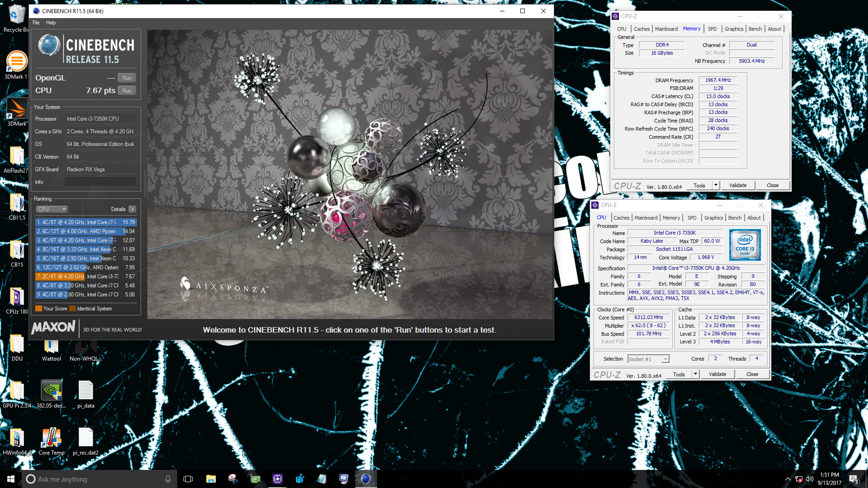Open the CB15 desktop folder
The width and height of the screenshot is (868, 488).
[17, 253]
